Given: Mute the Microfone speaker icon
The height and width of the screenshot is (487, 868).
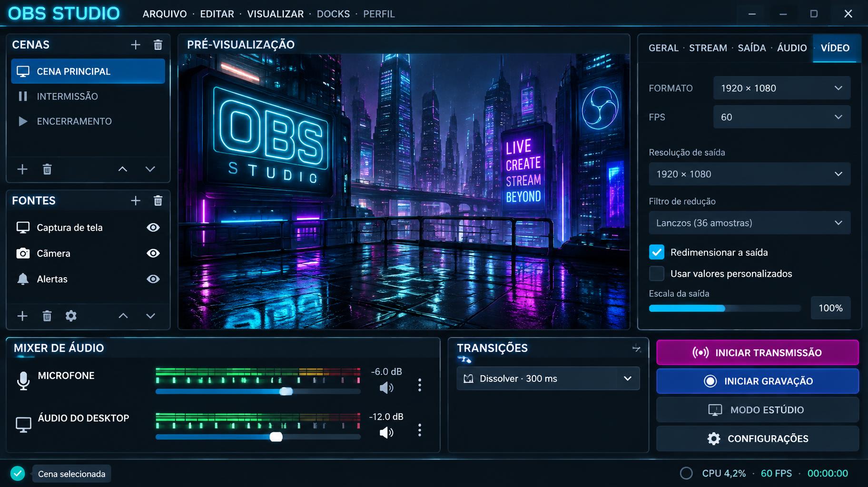Looking at the screenshot, I should (386, 388).
